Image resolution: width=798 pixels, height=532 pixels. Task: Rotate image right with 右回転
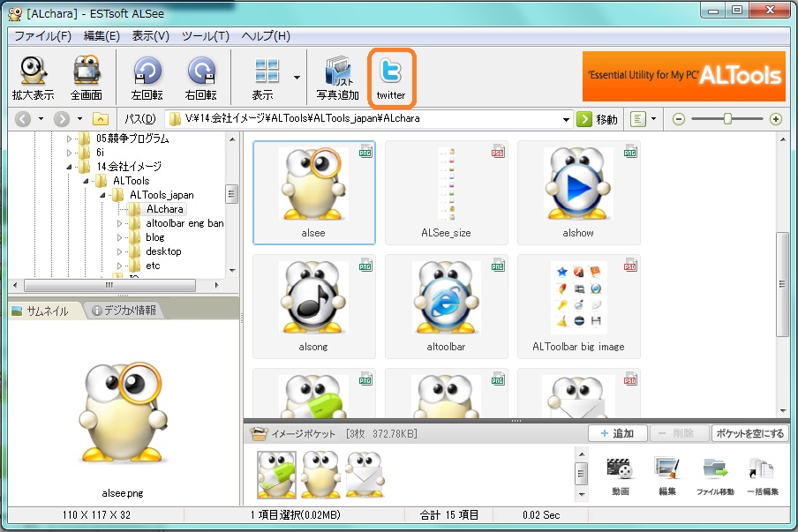point(200,72)
